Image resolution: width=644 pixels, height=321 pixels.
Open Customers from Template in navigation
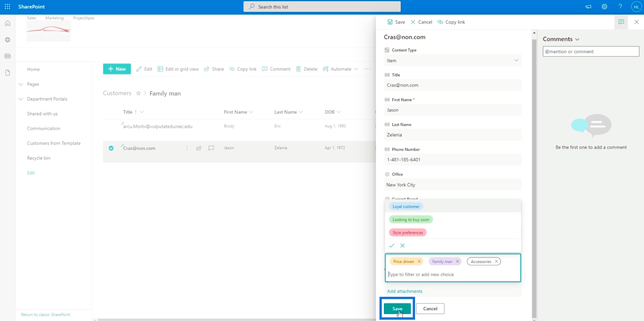[54, 143]
